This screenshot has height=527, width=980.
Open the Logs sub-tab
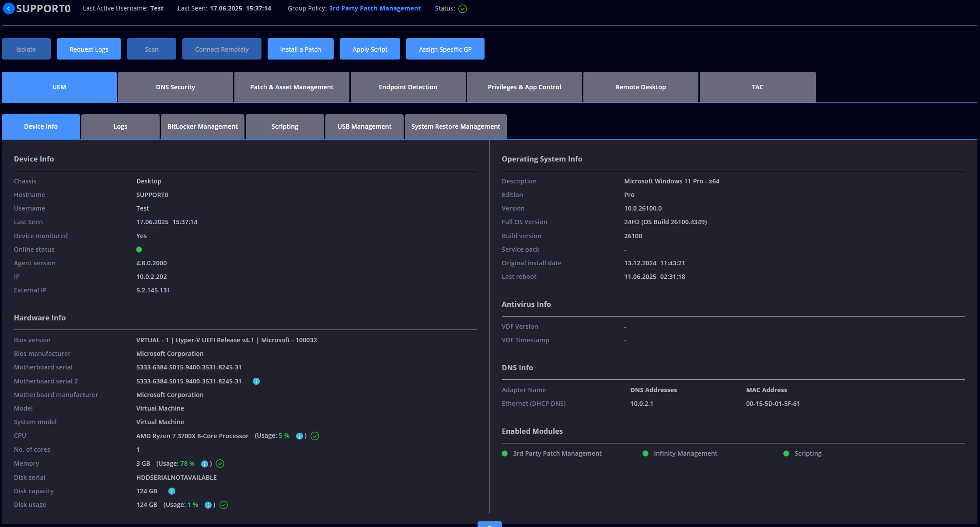point(120,126)
